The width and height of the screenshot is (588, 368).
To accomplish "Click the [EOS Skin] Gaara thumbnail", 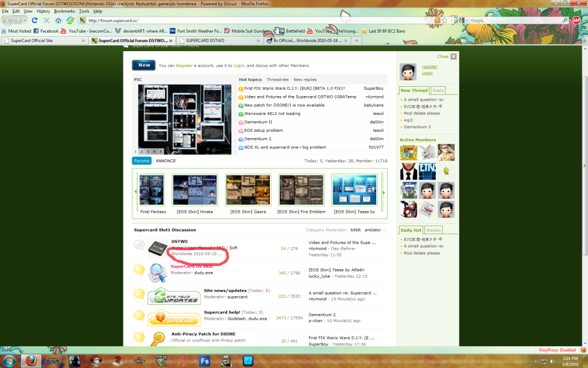I will pyautogui.click(x=248, y=190).
